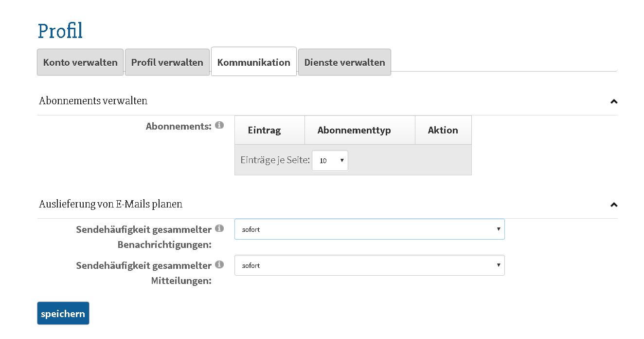Open the Einträge je Seite dropdown
The image size is (644, 339).
click(x=330, y=160)
